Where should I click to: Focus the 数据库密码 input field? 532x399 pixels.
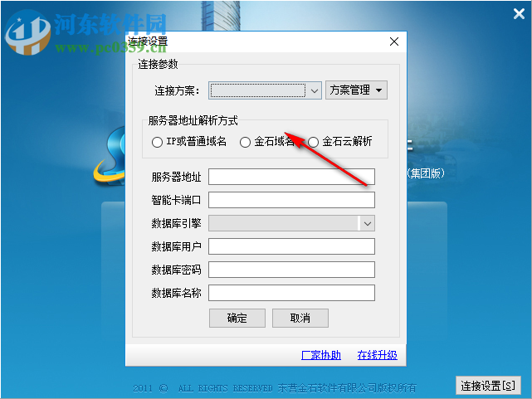(x=291, y=270)
